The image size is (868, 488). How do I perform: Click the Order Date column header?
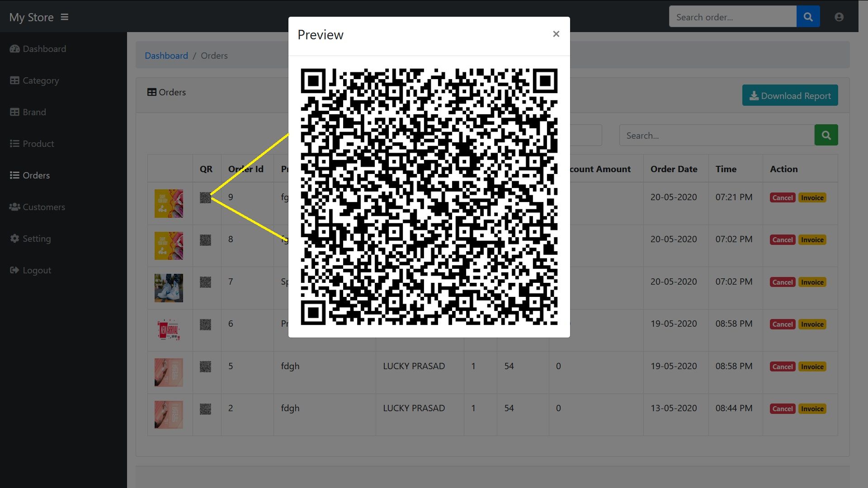674,169
